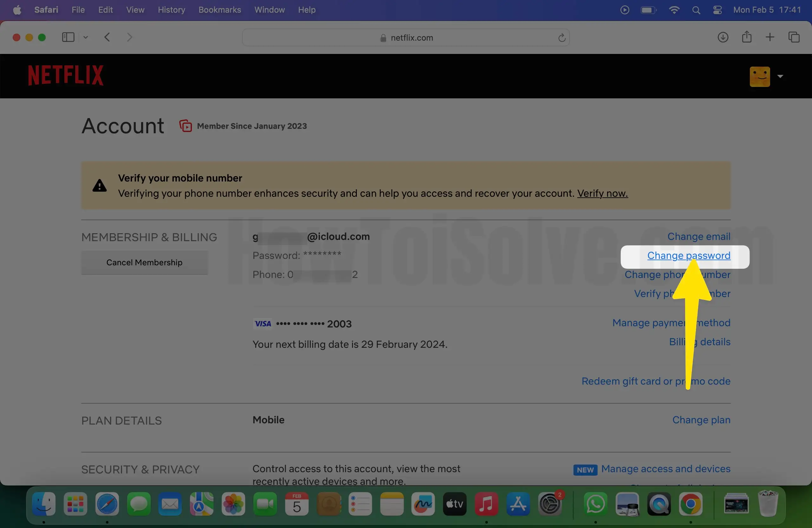Screen dimensions: 812x528
Task: Click the Netflix logo
Action: (x=65, y=74)
